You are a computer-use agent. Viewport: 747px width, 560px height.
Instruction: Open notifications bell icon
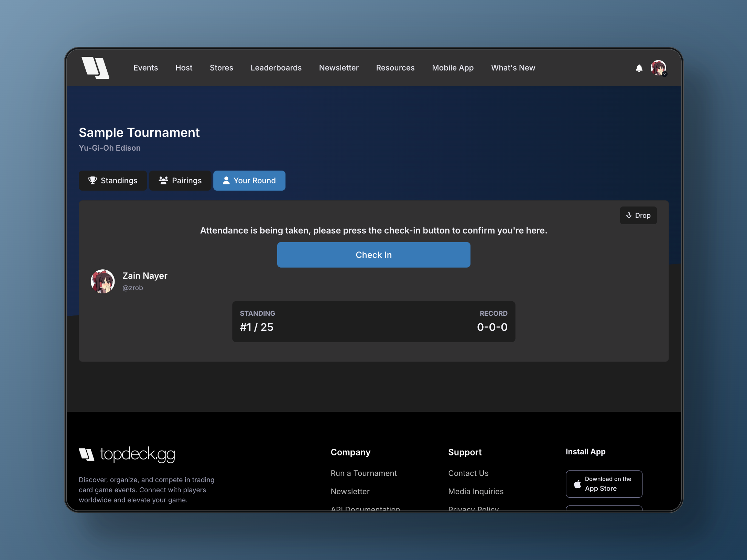639,68
